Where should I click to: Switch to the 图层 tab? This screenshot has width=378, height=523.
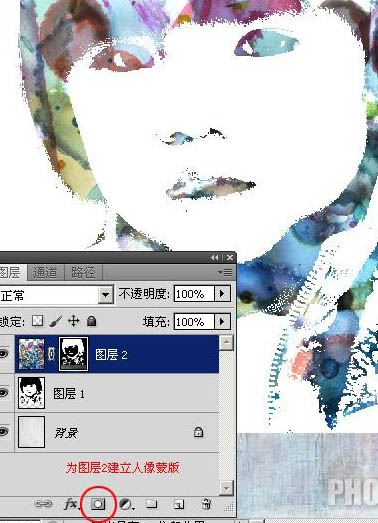[13, 273]
